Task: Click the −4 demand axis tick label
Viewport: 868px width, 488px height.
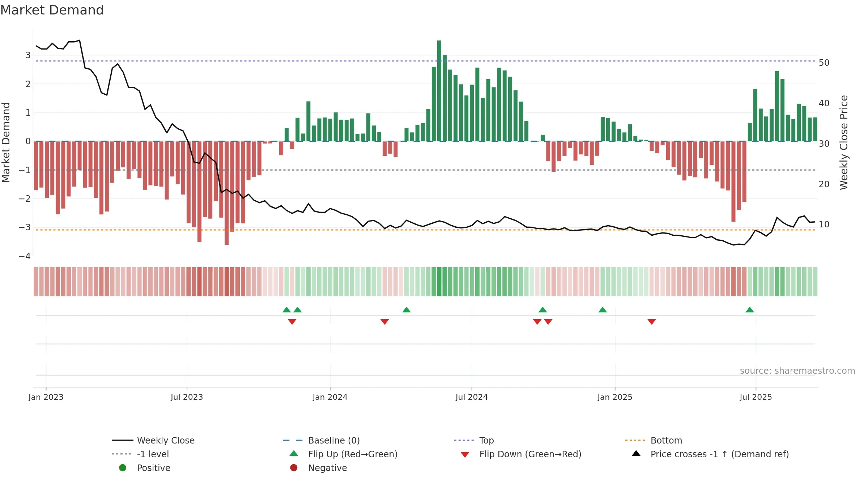Action: coord(25,256)
